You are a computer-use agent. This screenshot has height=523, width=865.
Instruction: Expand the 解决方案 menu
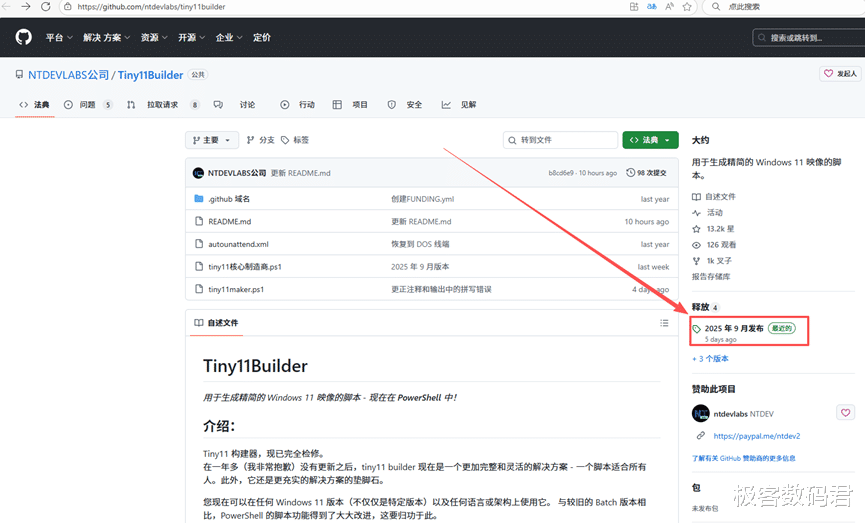coord(106,38)
